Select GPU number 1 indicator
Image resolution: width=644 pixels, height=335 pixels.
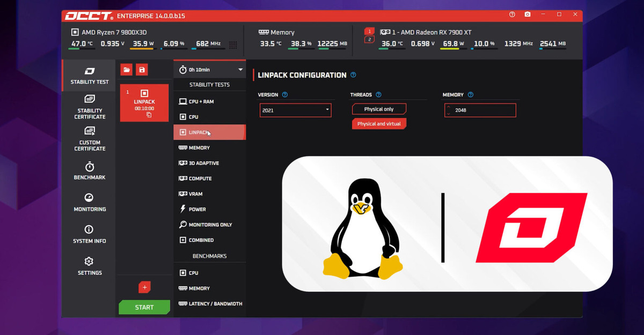click(x=369, y=32)
